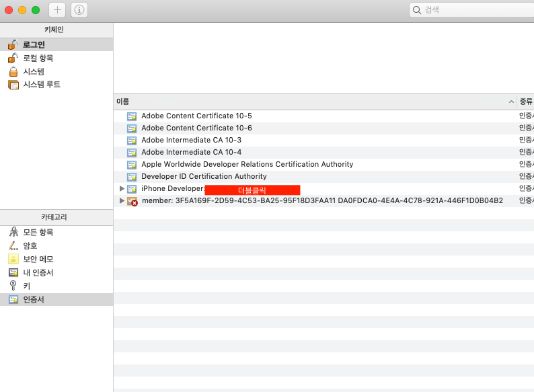Select Apple Worldwide Developer Relations Certification Authority
Image resolution: width=534 pixels, height=392 pixels.
pyautogui.click(x=323, y=165)
